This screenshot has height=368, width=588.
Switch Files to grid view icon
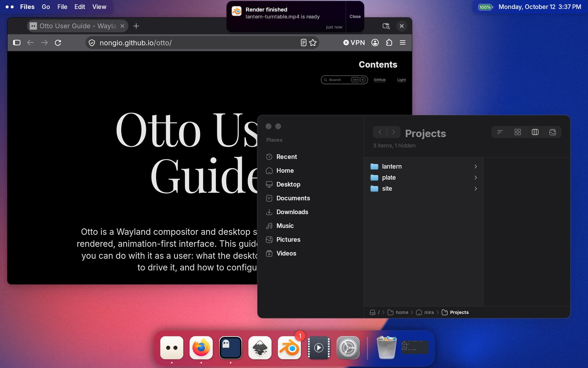(517, 132)
